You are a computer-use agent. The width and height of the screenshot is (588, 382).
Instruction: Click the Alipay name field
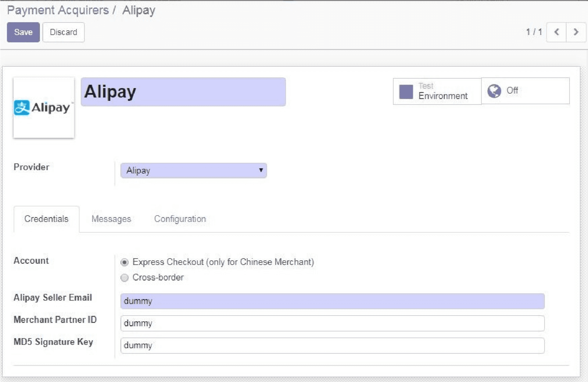click(183, 92)
